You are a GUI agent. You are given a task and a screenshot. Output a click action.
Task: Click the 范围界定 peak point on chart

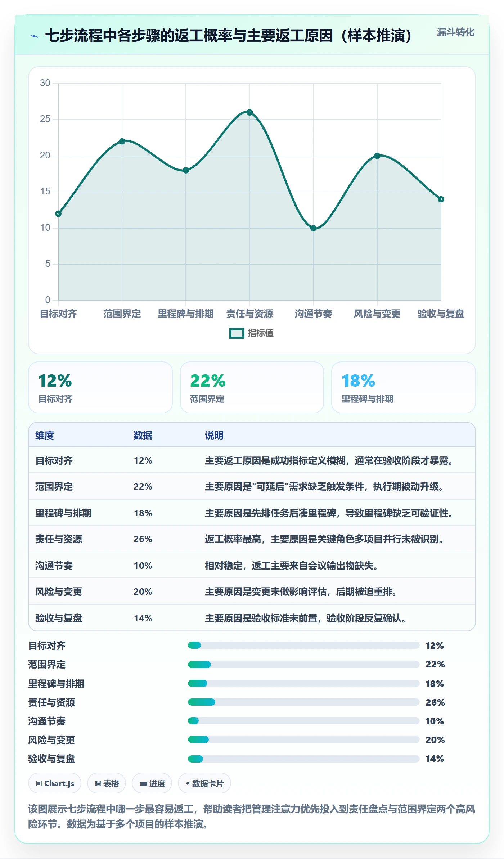tap(122, 141)
